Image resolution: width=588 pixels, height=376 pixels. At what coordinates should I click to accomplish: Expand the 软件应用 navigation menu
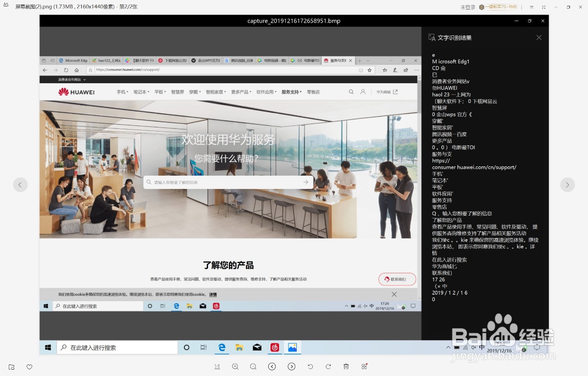pyautogui.click(x=266, y=92)
